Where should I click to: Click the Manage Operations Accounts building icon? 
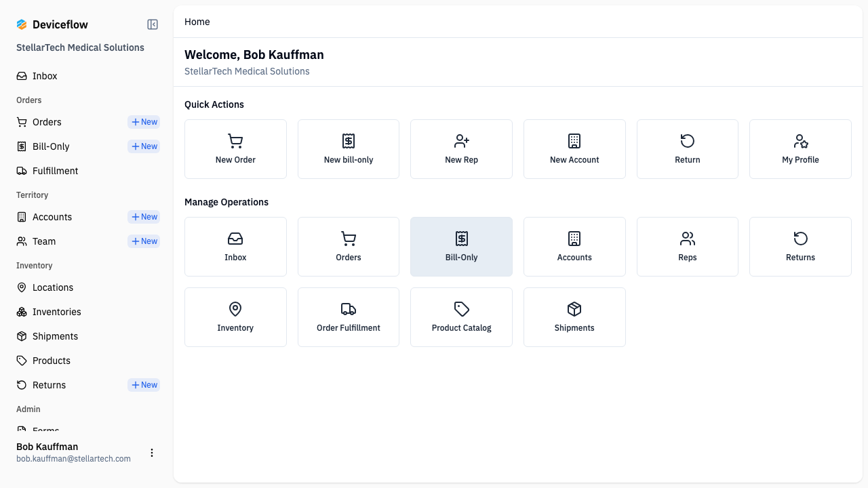click(574, 239)
